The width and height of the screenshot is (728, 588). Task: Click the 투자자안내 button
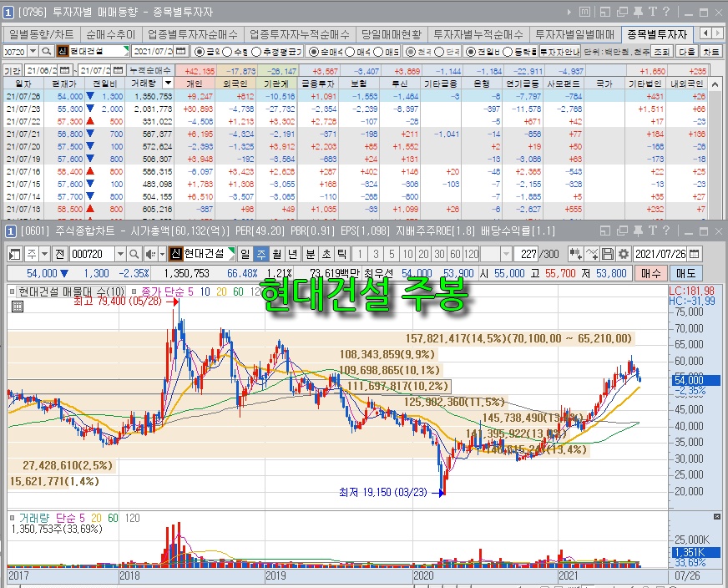click(x=559, y=52)
